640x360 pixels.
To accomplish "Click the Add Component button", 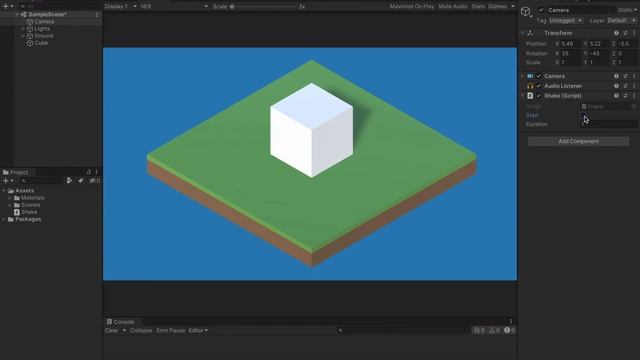I will click(x=578, y=141).
